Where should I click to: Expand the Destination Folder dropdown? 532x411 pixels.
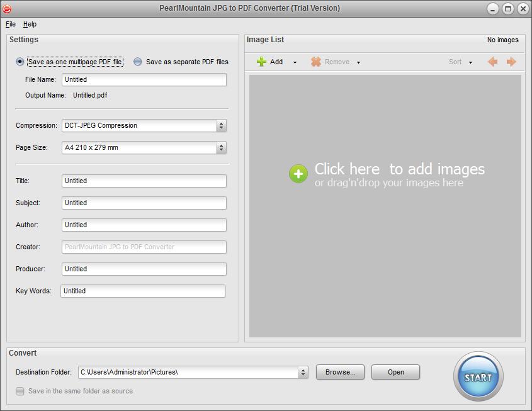tap(303, 373)
